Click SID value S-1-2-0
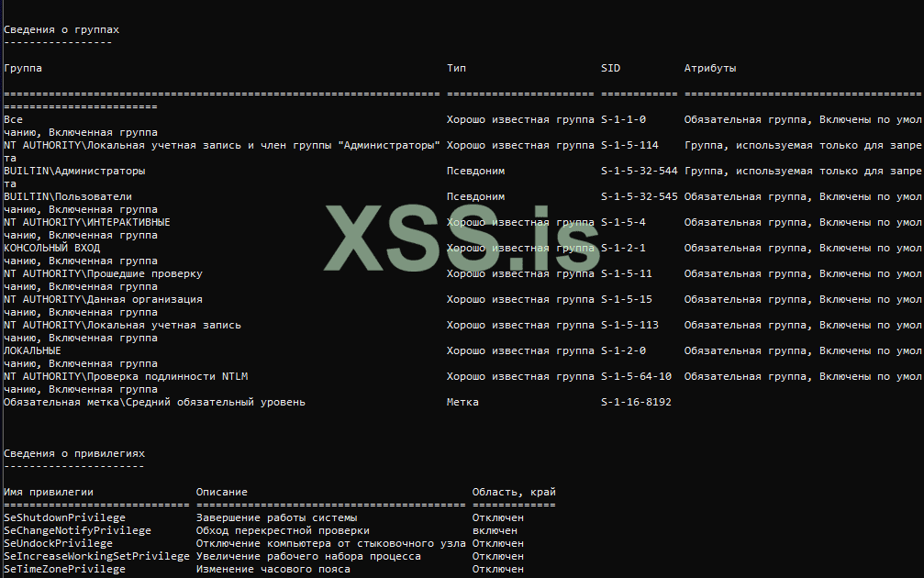 coord(623,350)
